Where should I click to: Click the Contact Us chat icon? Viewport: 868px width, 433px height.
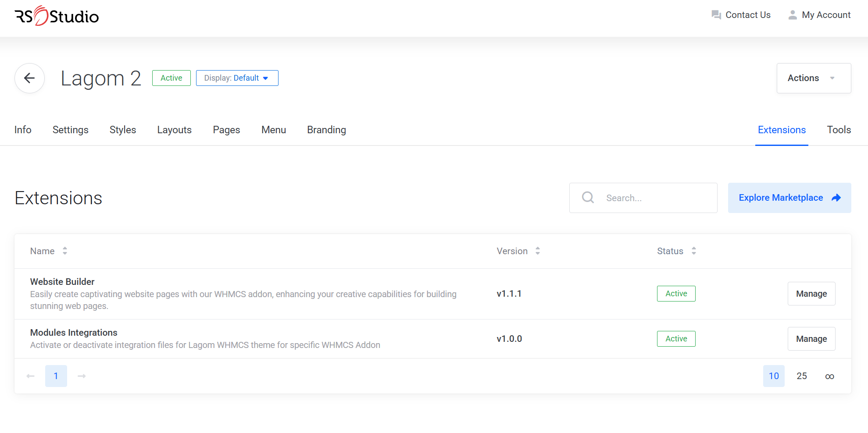716,15
